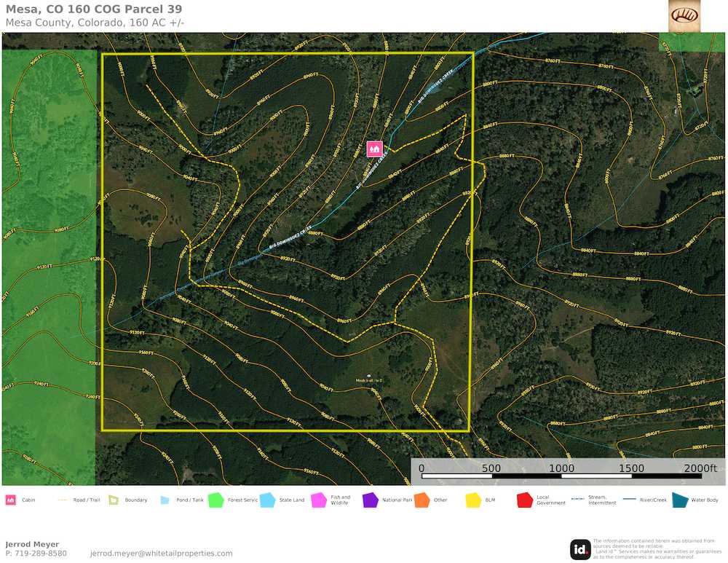Click the yellow BLM swatch
Viewport: 728px width, 563px height.
point(473,500)
